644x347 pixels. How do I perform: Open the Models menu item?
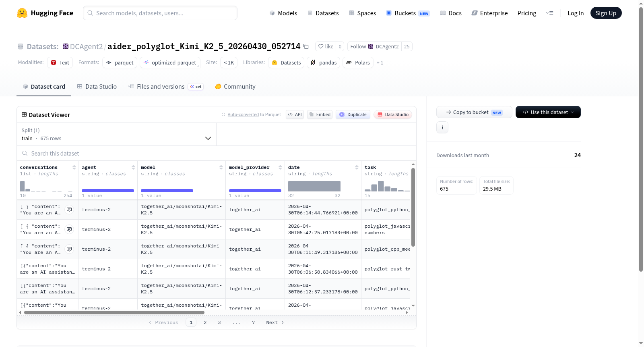(x=283, y=13)
